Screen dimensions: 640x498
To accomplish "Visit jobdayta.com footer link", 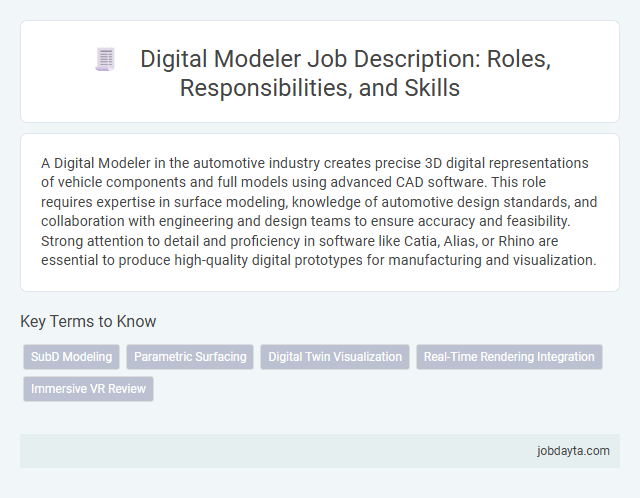I will tap(573, 451).
